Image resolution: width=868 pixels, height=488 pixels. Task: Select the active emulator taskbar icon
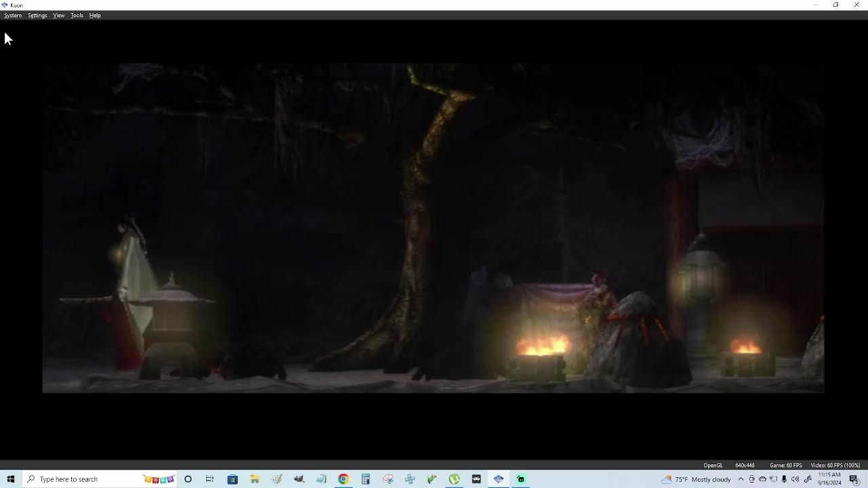[498, 479]
